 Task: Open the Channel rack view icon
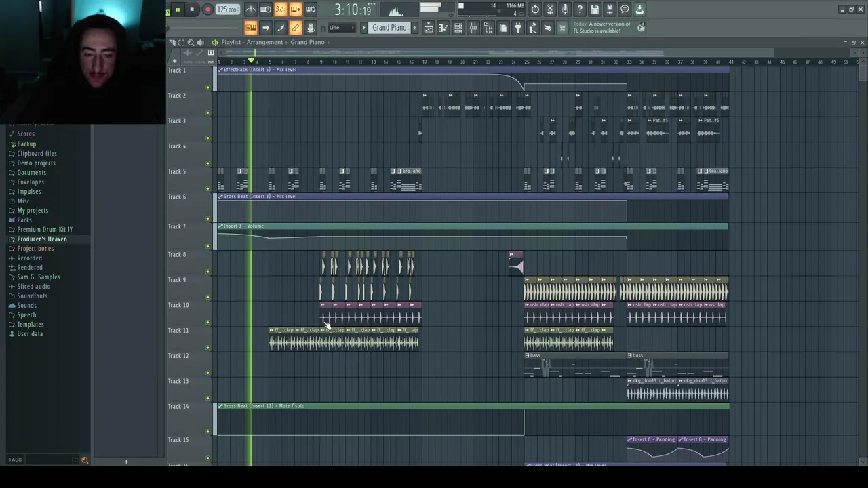click(458, 28)
